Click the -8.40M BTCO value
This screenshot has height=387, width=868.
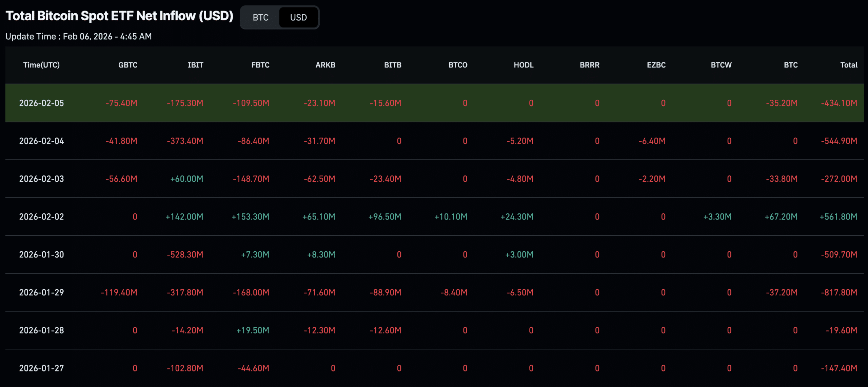[x=454, y=292]
